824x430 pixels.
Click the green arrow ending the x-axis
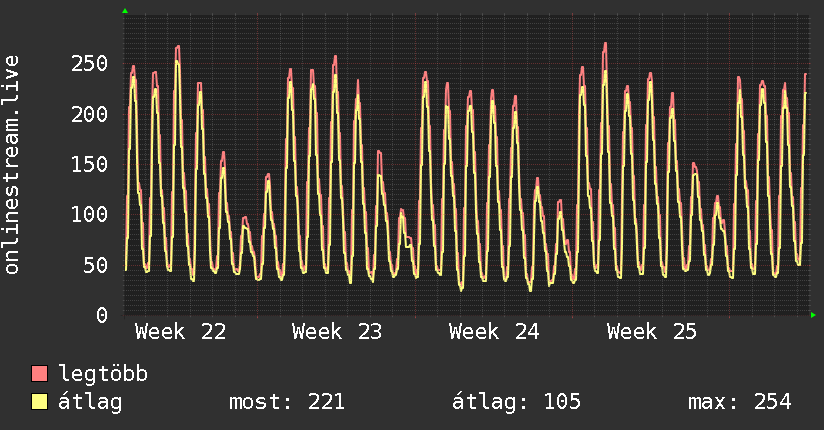coord(813,315)
